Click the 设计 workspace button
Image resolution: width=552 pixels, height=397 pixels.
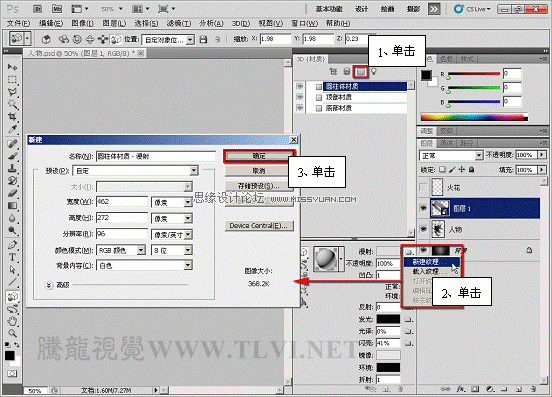point(362,9)
